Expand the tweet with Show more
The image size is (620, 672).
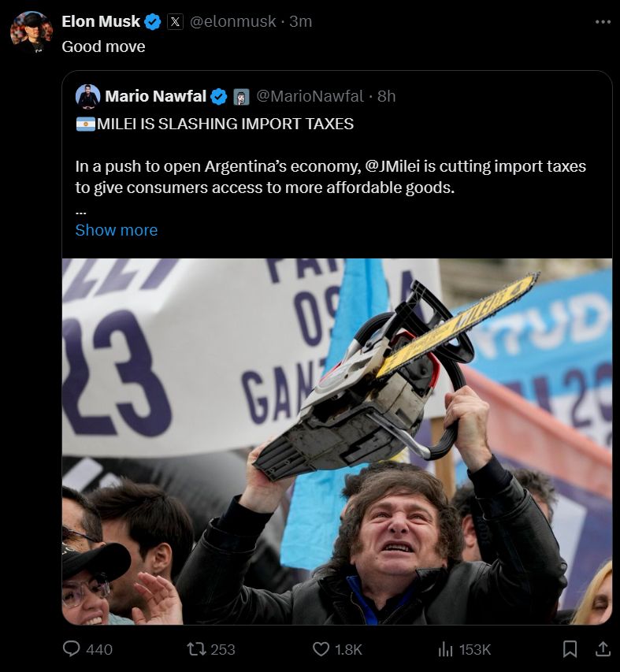click(x=115, y=230)
